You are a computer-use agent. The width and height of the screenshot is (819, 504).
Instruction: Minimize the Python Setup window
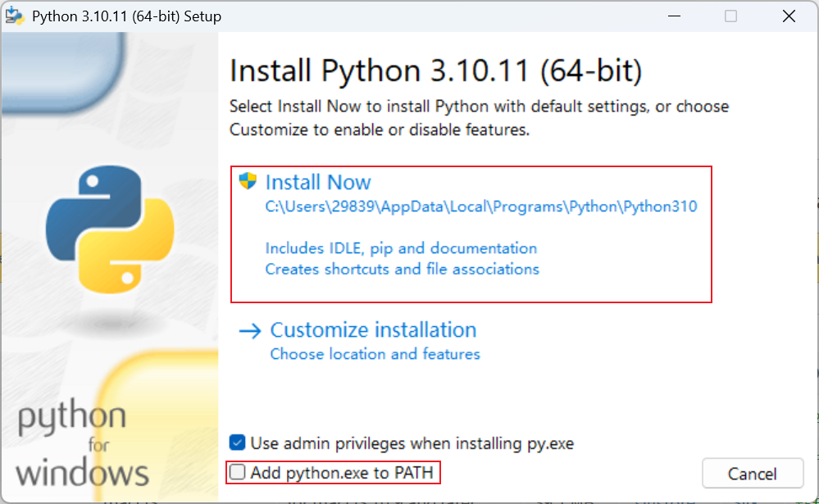click(675, 16)
